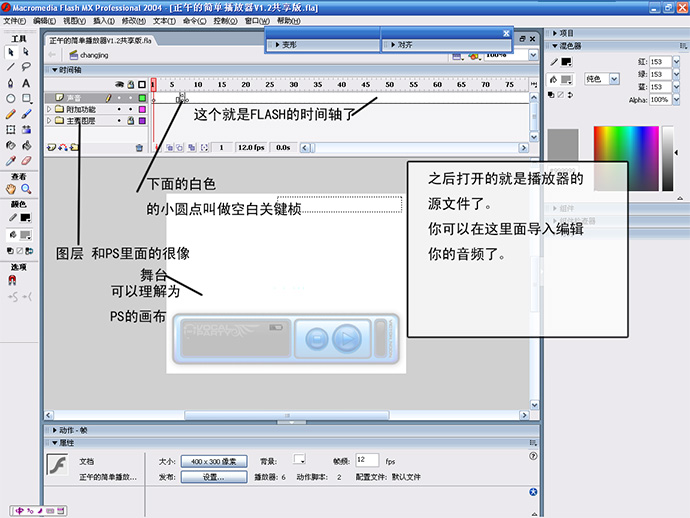Expand the 项目 panel

pyautogui.click(x=555, y=33)
